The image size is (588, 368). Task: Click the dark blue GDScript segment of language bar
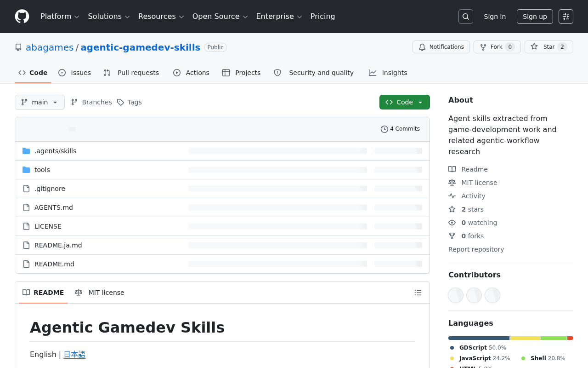[x=479, y=338]
